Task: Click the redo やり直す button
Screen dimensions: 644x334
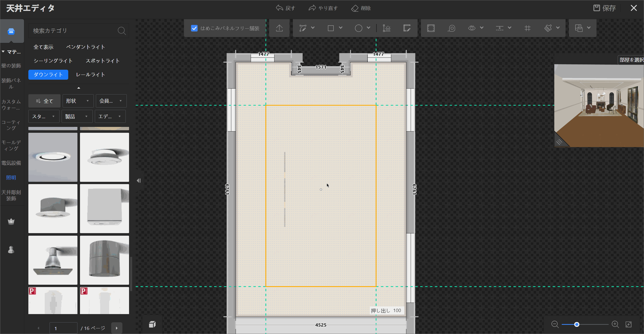Action: [x=323, y=8]
